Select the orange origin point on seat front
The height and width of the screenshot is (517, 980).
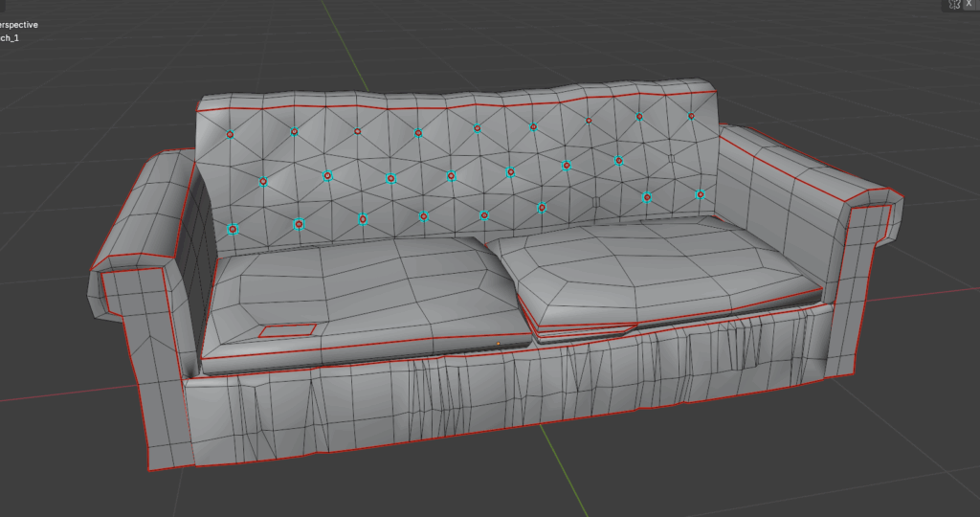pos(499,343)
